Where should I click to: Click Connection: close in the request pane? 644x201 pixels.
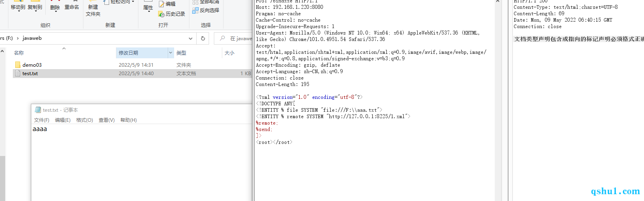pyautogui.click(x=280, y=78)
